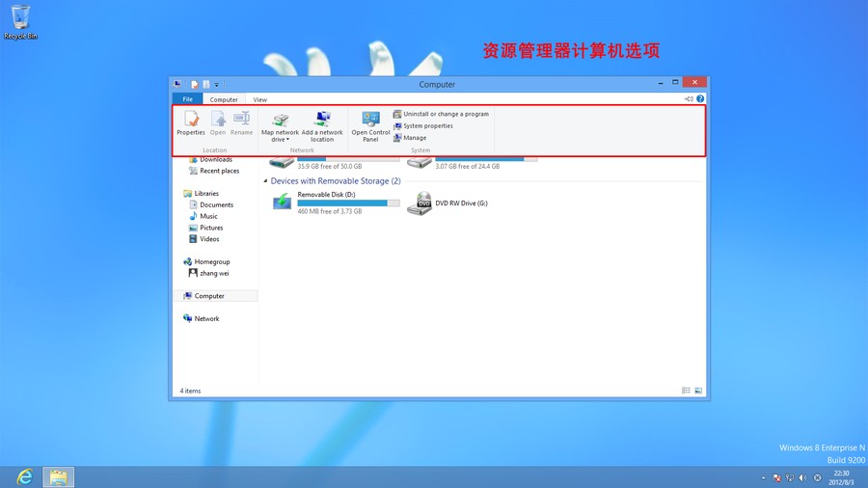
Task: Collapse the Devices with Removable Storage group
Action: point(266,181)
